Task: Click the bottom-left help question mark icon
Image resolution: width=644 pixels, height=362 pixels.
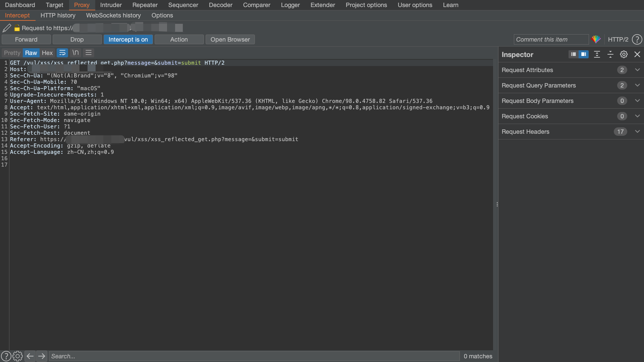Action: [x=6, y=356]
